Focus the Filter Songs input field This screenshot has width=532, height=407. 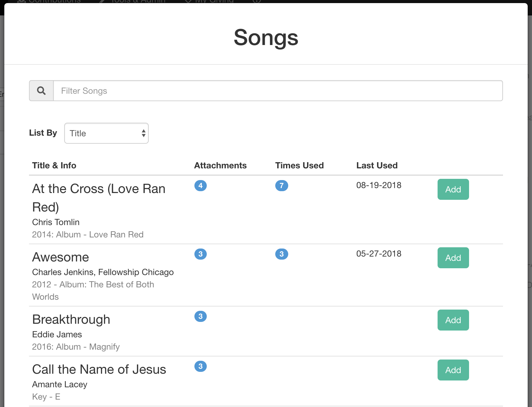pyautogui.click(x=278, y=91)
